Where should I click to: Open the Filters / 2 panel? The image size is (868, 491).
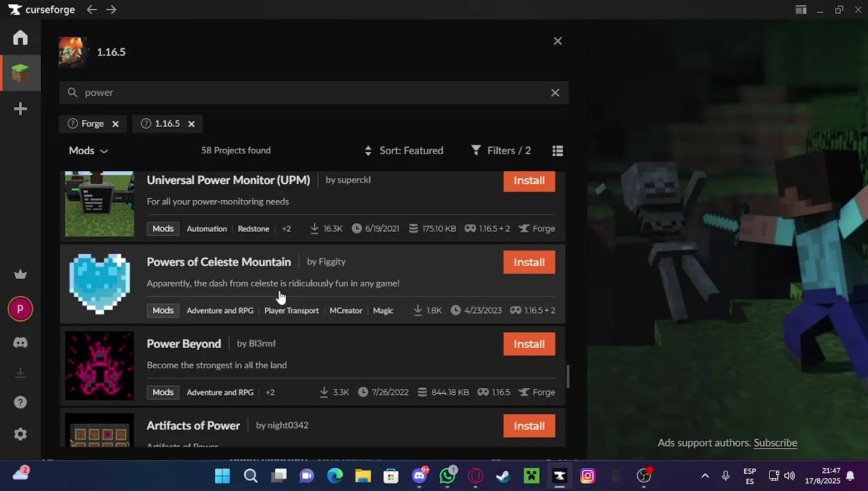501,151
